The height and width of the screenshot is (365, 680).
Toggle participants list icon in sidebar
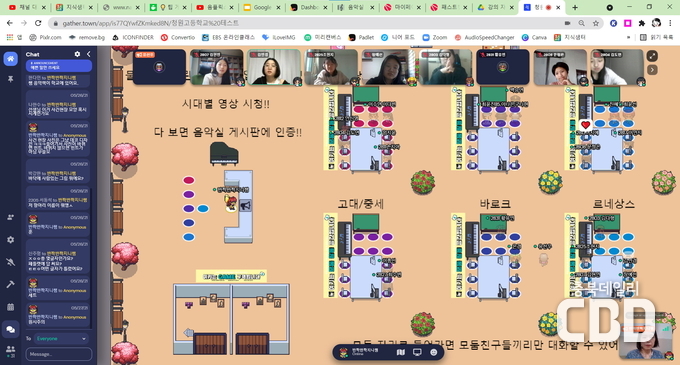point(10,350)
